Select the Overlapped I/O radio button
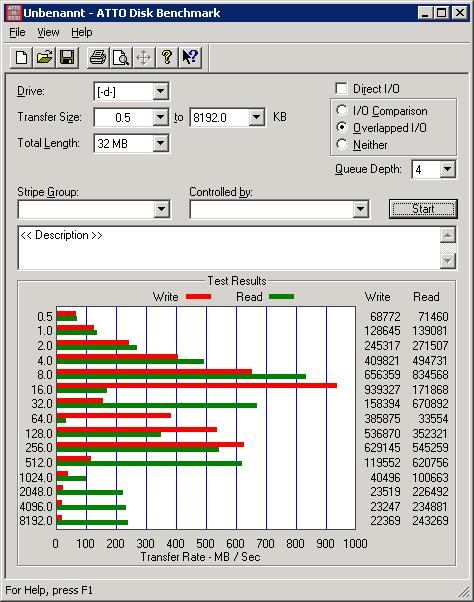Image resolution: width=474 pixels, height=602 pixels. [342, 127]
